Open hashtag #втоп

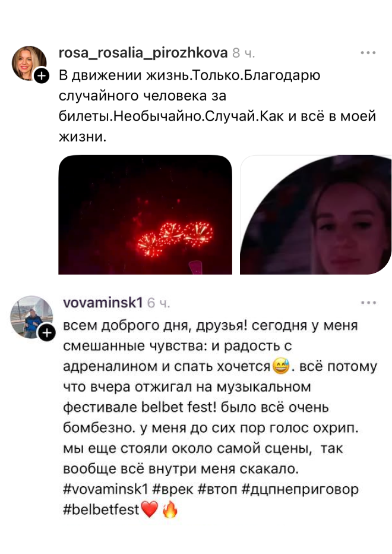pyautogui.click(x=218, y=489)
